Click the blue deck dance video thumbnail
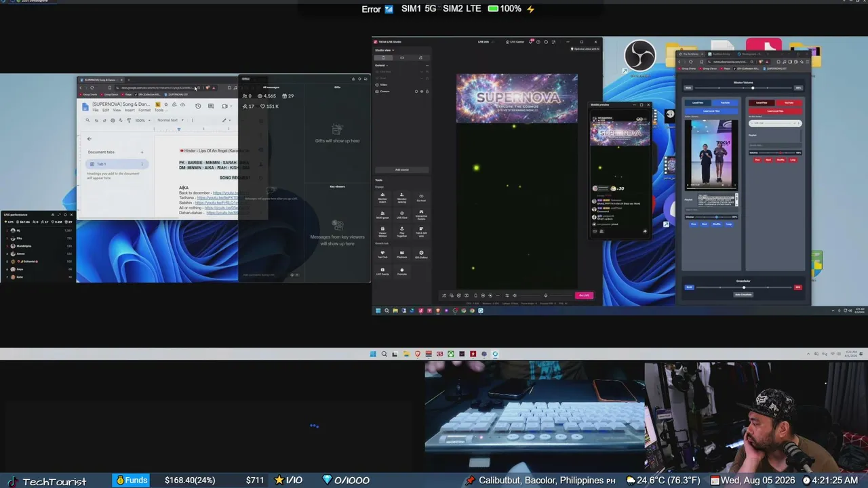Screen dimensions: 868x488 pos(711,155)
